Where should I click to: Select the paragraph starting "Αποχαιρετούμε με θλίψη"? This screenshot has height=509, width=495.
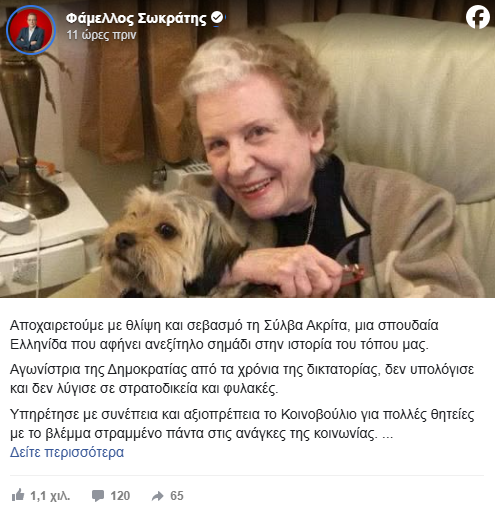224,335
